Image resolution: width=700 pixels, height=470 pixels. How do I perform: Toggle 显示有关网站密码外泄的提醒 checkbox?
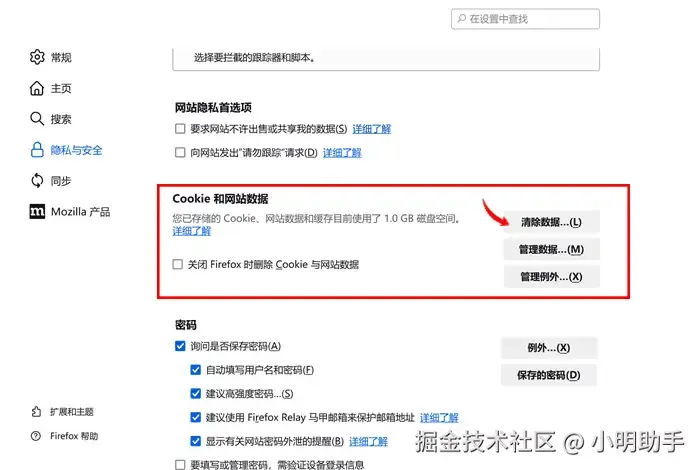coord(196,441)
